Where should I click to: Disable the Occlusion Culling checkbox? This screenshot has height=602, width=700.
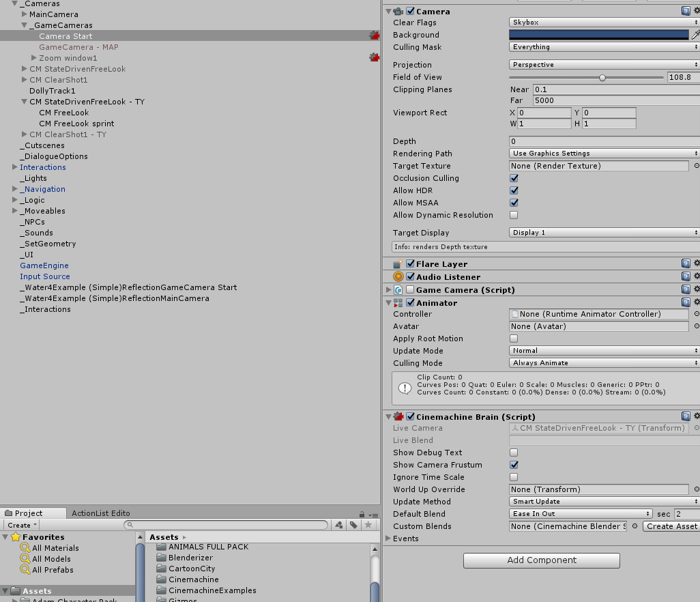click(x=514, y=178)
